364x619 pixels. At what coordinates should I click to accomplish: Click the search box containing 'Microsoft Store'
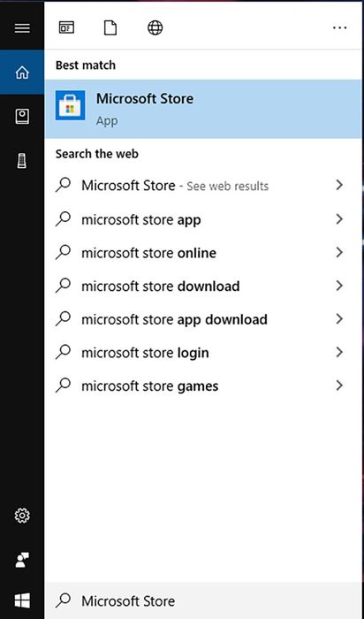[x=204, y=600]
